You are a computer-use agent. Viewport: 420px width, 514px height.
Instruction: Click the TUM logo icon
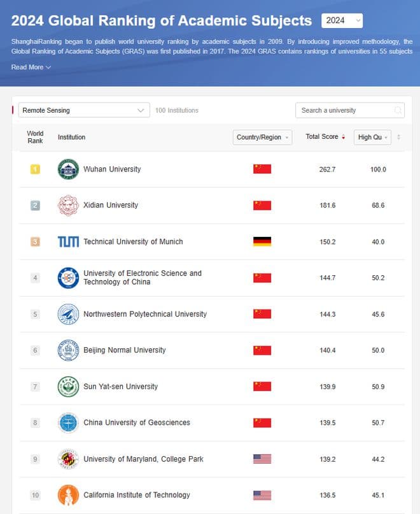tap(68, 241)
